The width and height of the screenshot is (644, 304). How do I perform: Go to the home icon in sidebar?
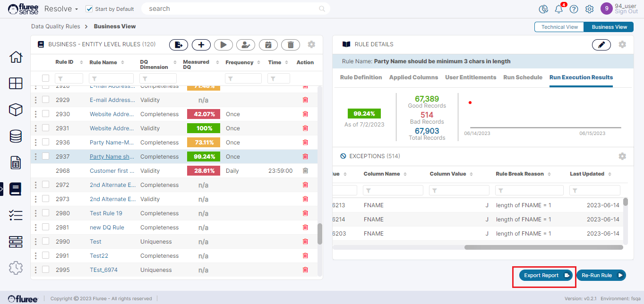(x=16, y=57)
